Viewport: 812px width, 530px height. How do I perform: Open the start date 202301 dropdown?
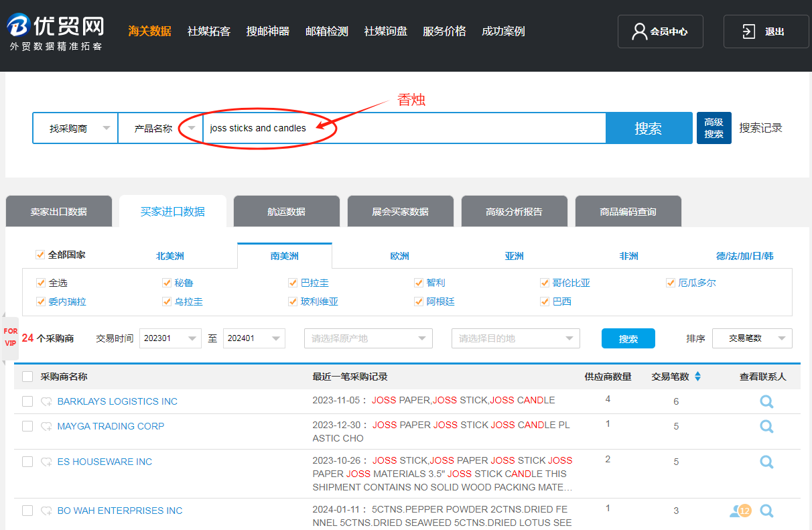click(170, 338)
